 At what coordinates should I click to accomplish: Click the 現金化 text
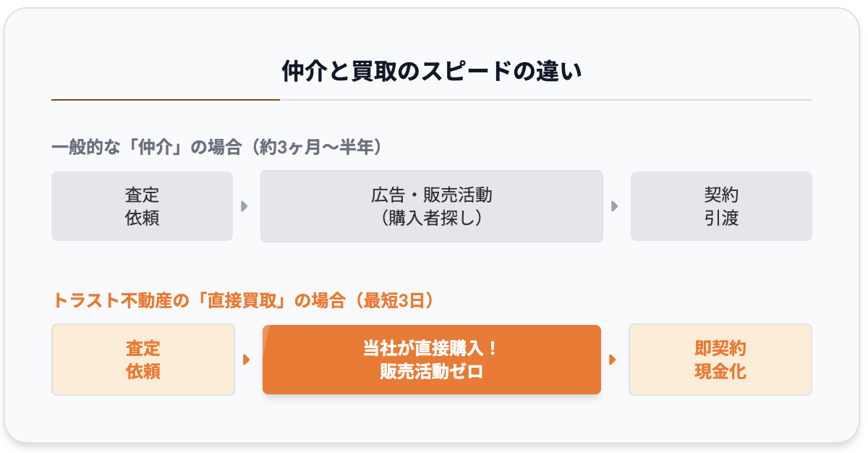click(x=720, y=372)
